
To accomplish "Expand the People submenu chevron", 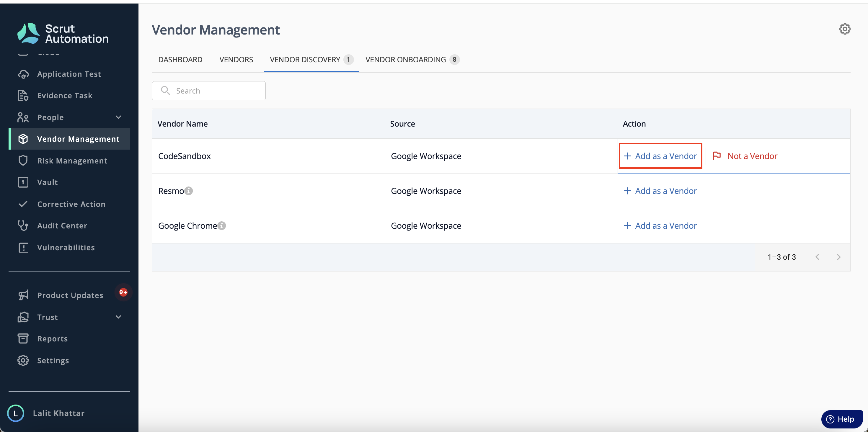I will pyautogui.click(x=118, y=117).
